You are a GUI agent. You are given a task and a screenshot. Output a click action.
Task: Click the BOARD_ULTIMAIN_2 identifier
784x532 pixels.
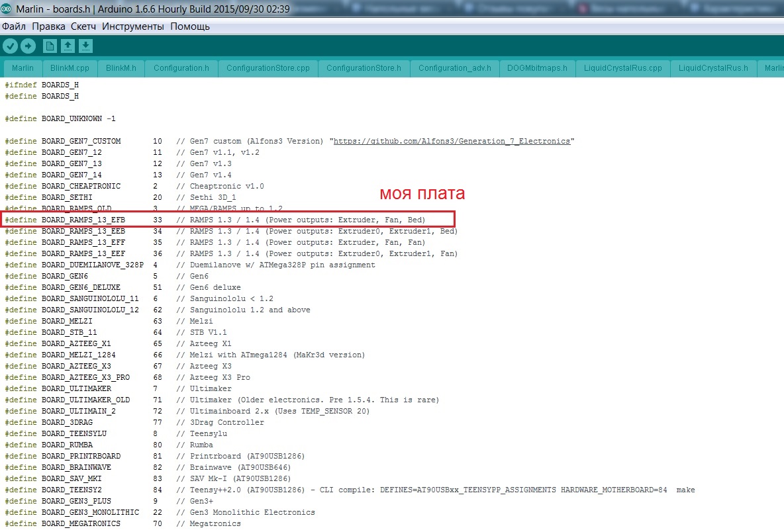tap(79, 411)
